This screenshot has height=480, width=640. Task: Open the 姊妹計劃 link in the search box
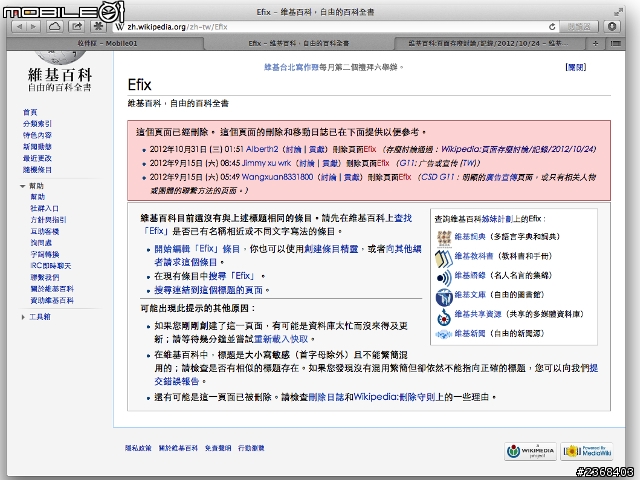pyautogui.click(x=496, y=219)
